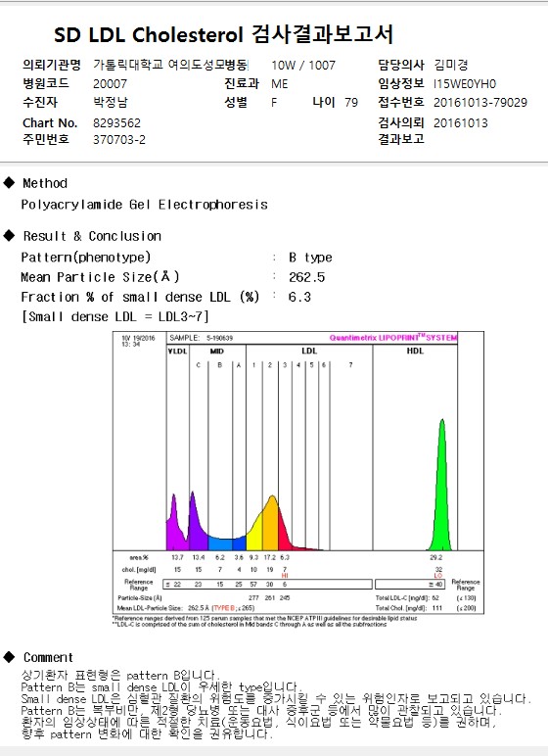The width and height of the screenshot is (548, 756).
Task: Click the red LDL 3 band area
Action: click(x=284, y=538)
